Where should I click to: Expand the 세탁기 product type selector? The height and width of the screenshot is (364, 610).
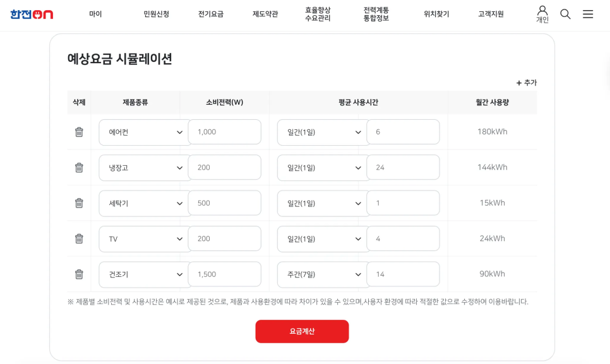[143, 203]
